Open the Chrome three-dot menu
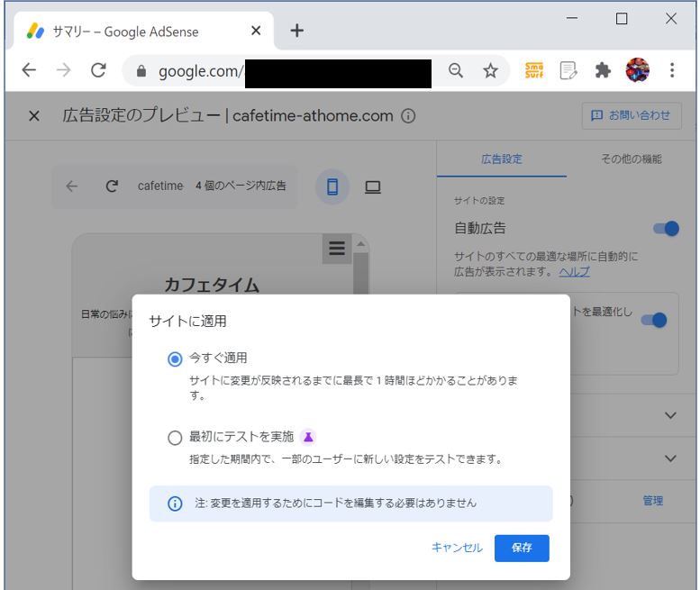The image size is (700, 590). [672, 71]
